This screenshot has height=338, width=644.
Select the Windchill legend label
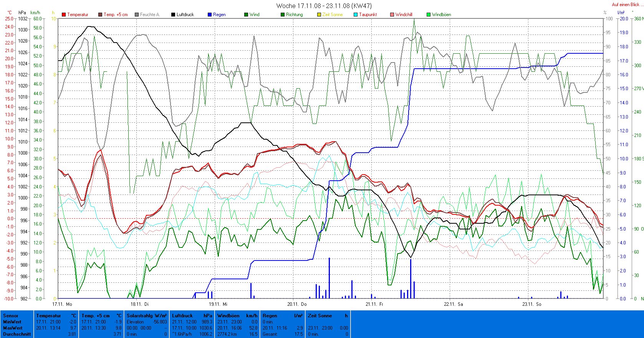(x=404, y=15)
